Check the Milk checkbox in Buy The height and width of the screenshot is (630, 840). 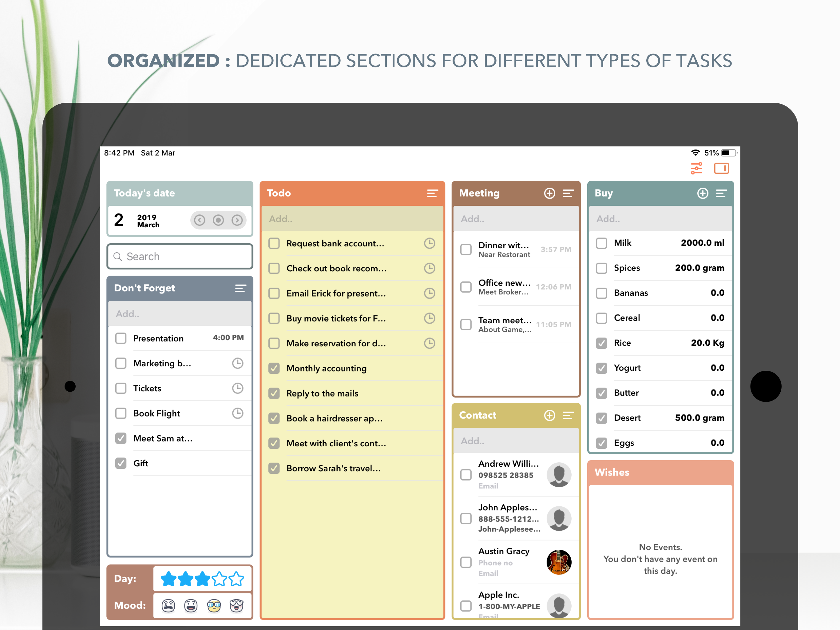tap(601, 243)
